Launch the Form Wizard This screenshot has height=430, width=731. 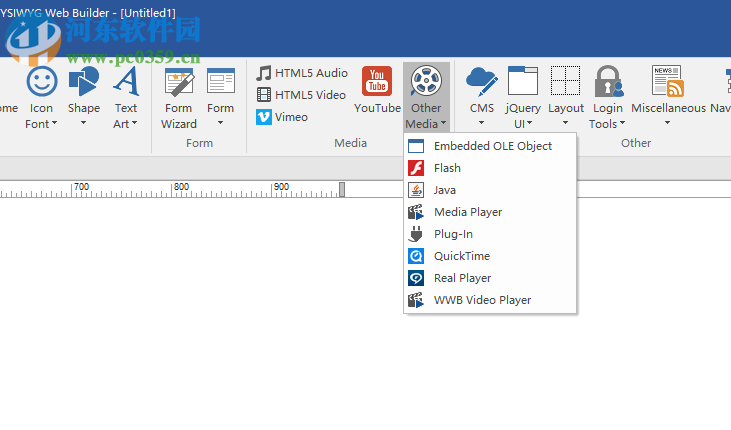[x=179, y=82]
